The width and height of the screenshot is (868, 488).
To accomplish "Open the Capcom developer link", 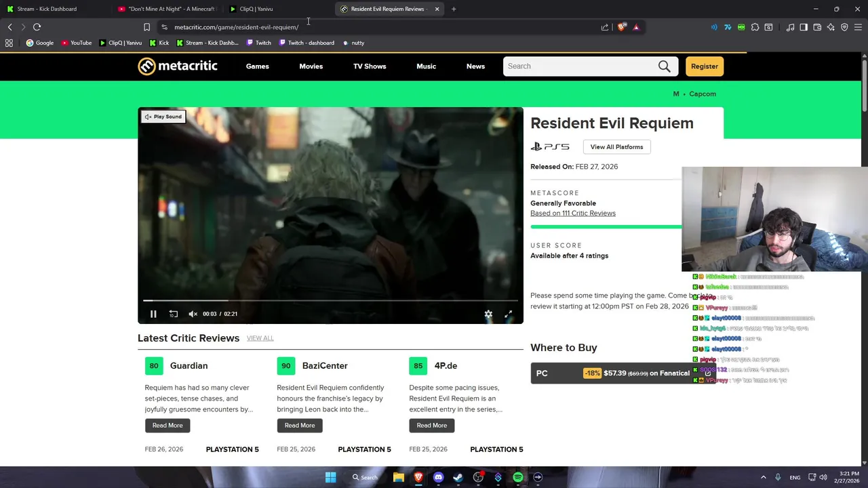I will click(703, 94).
